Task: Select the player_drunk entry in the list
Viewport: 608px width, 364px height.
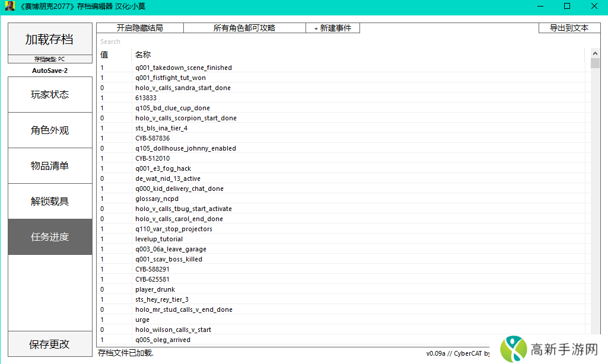Action: coord(155,289)
